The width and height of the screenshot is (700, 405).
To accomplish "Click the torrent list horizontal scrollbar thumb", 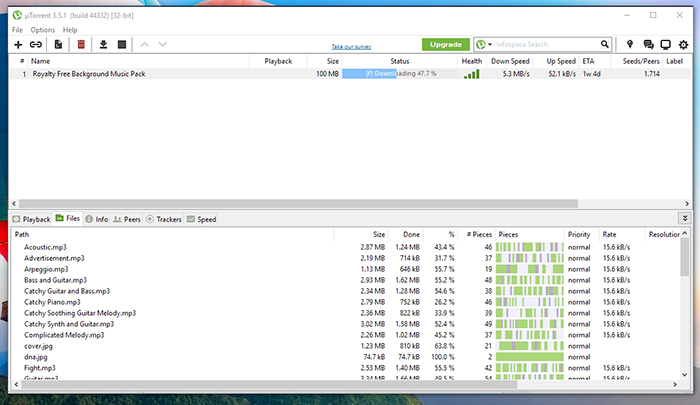I will click(x=298, y=204).
